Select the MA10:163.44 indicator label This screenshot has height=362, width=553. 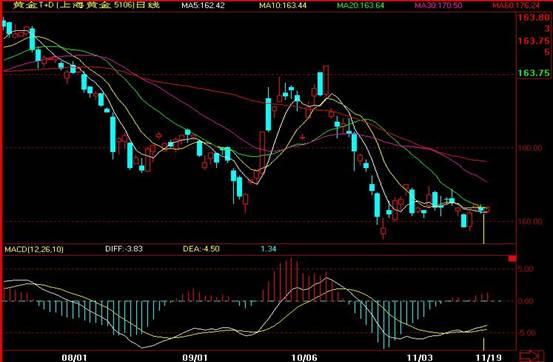(281, 5)
